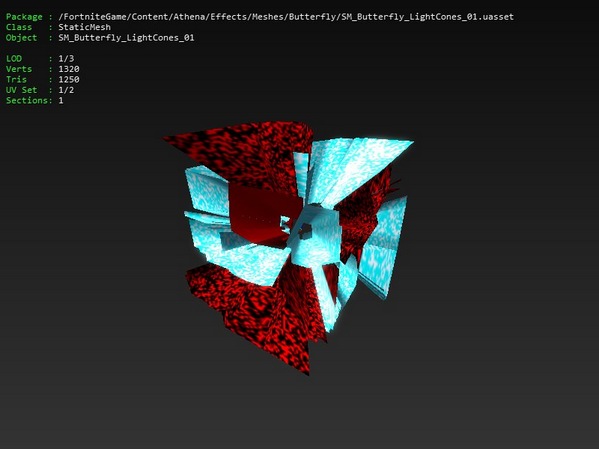The width and height of the screenshot is (599, 449).
Task: Click the LOD label
Action: click(x=14, y=58)
